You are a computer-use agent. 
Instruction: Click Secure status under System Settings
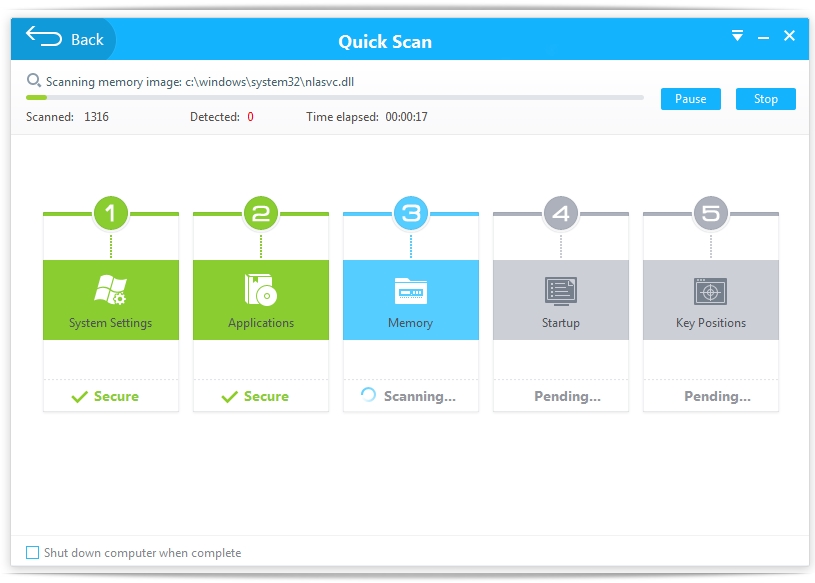tap(116, 396)
